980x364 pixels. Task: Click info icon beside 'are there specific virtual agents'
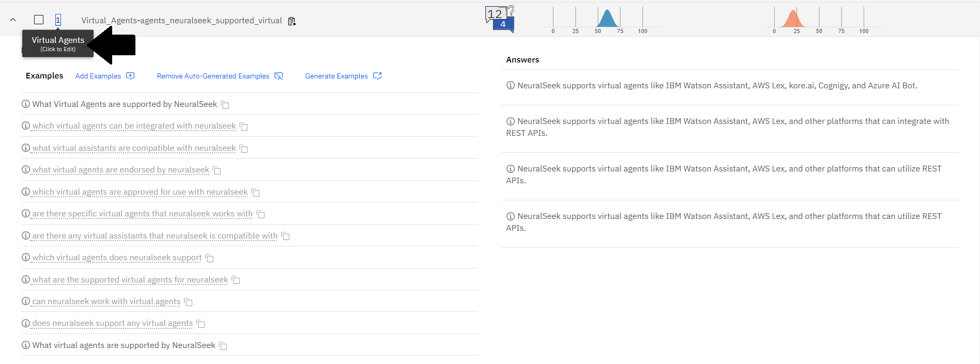26,213
